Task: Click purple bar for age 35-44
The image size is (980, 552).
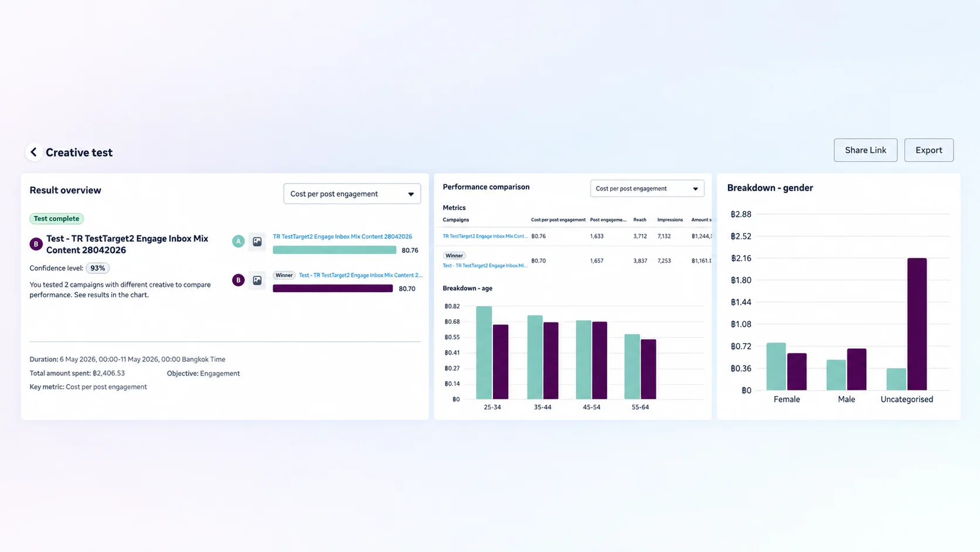Action: pos(550,361)
